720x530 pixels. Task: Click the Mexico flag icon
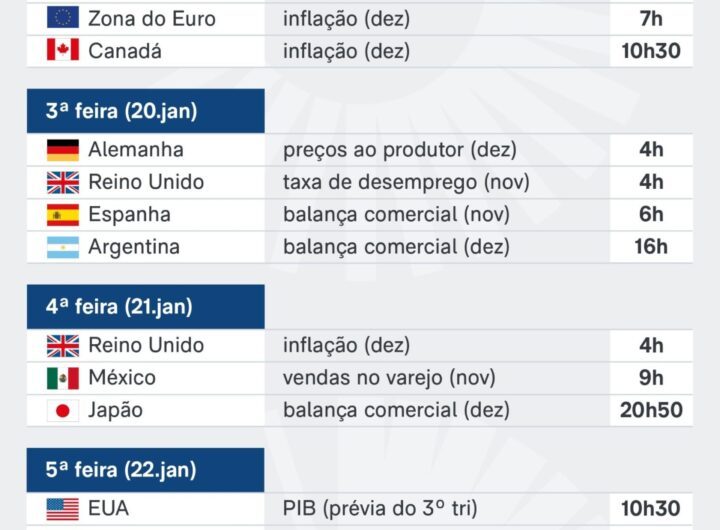pyautogui.click(x=63, y=378)
